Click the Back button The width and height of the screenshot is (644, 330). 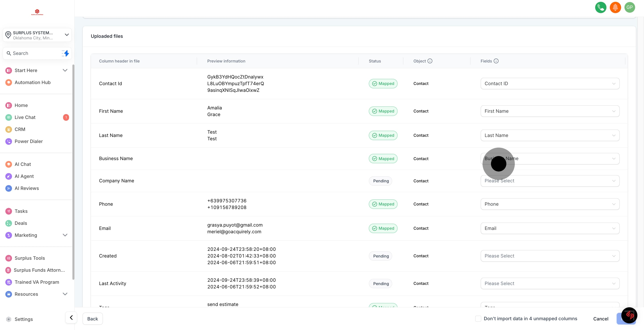click(x=93, y=319)
